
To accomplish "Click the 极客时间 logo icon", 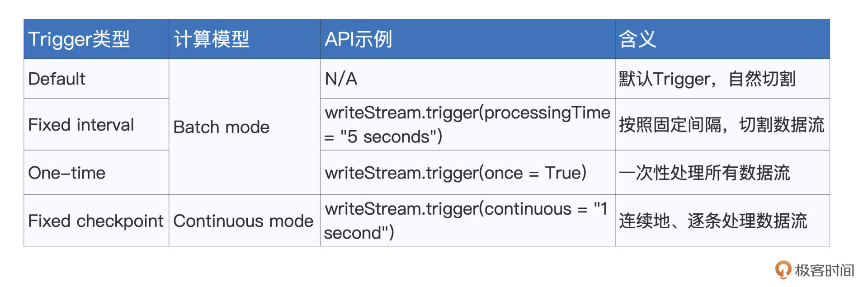I will (783, 270).
